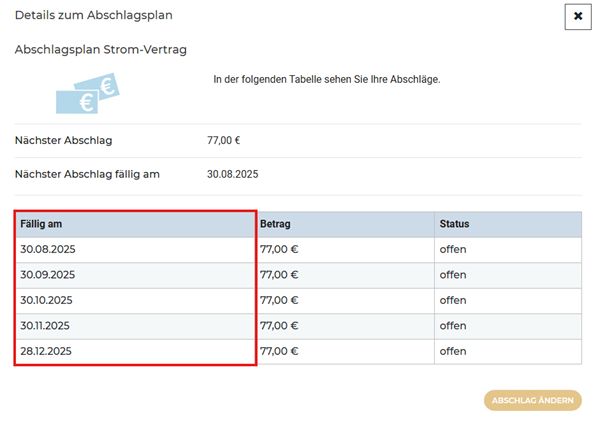Click the Betrag column header
The image size is (605, 423).
[x=275, y=224]
